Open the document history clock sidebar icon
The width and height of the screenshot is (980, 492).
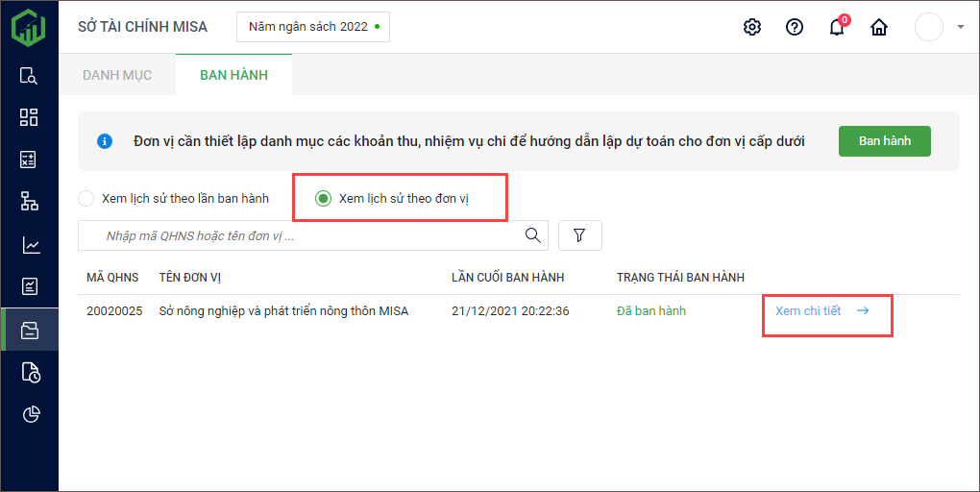coord(31,372)
